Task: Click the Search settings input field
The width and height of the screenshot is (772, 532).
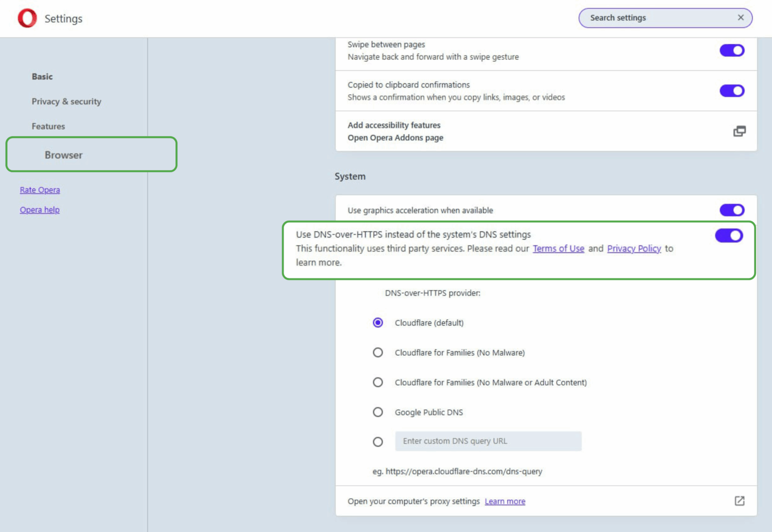Action: click(x=665, y=18)
